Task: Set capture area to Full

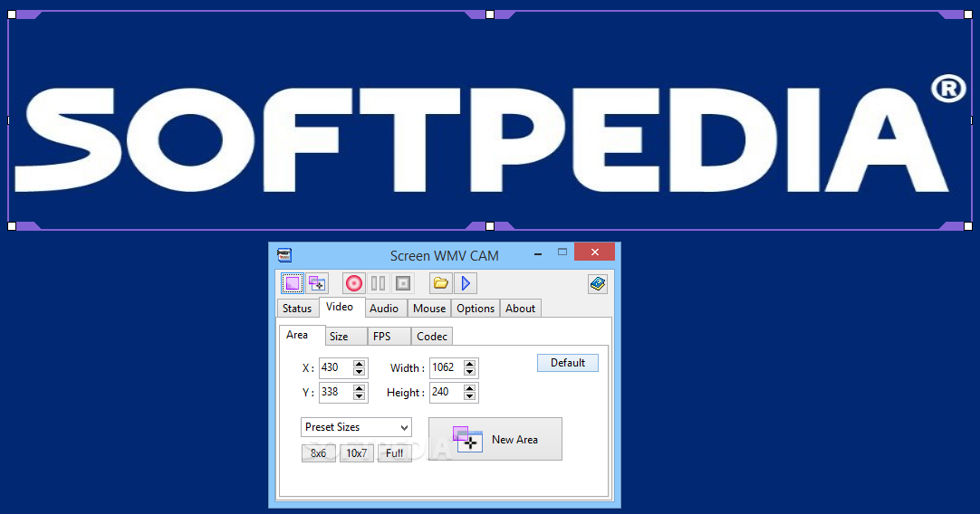Action: coord(394,453)
